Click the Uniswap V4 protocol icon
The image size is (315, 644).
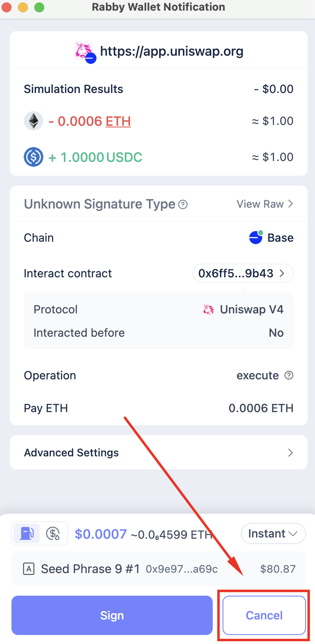[209, 310]
